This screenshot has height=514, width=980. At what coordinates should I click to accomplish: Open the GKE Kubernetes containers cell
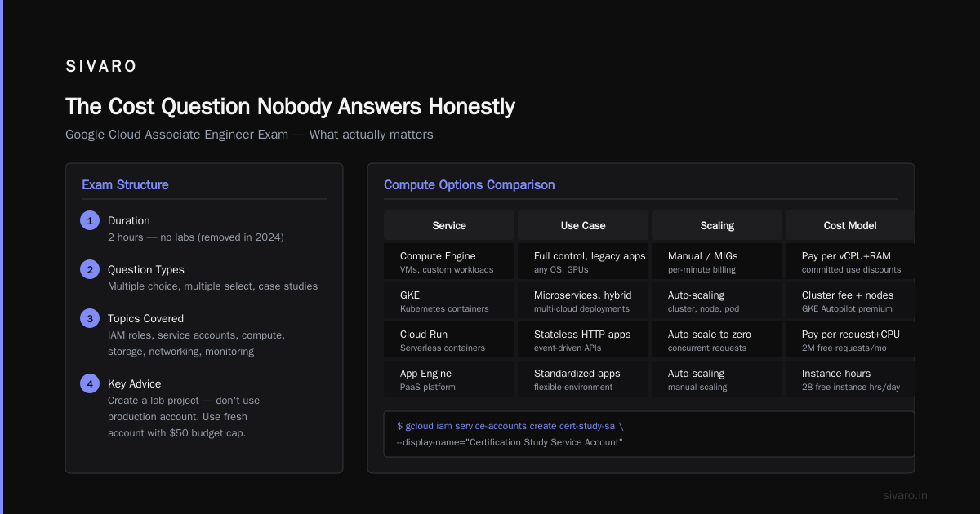(x=449, y=301)
